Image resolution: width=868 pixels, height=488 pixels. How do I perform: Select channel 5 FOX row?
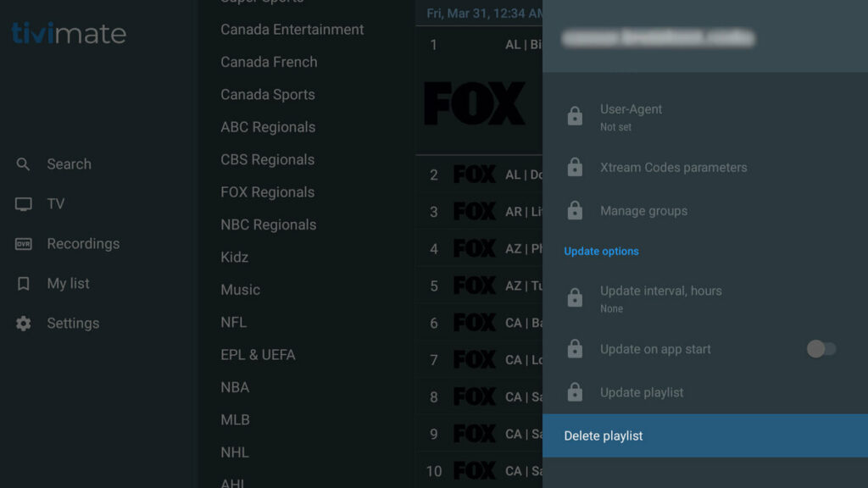pos(479,286)
